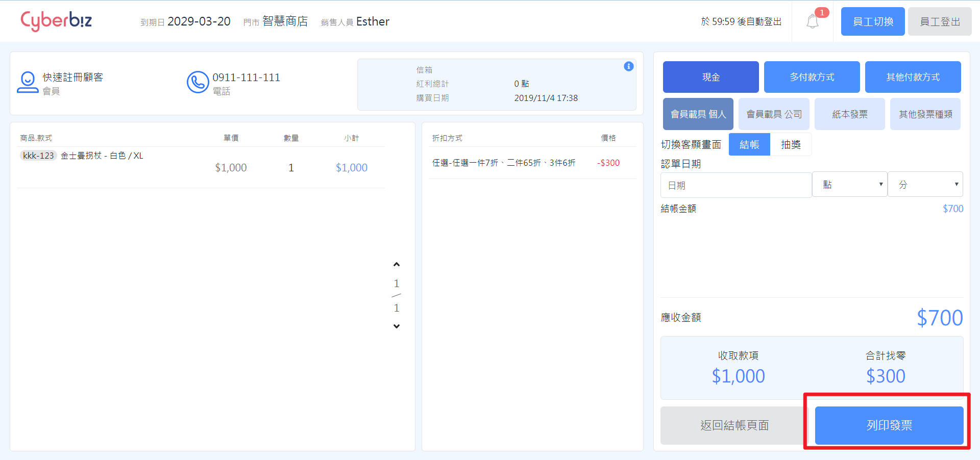
Task: Switch customer display to 抽獎
Action: pyautogui.click(x=791, y=145)
